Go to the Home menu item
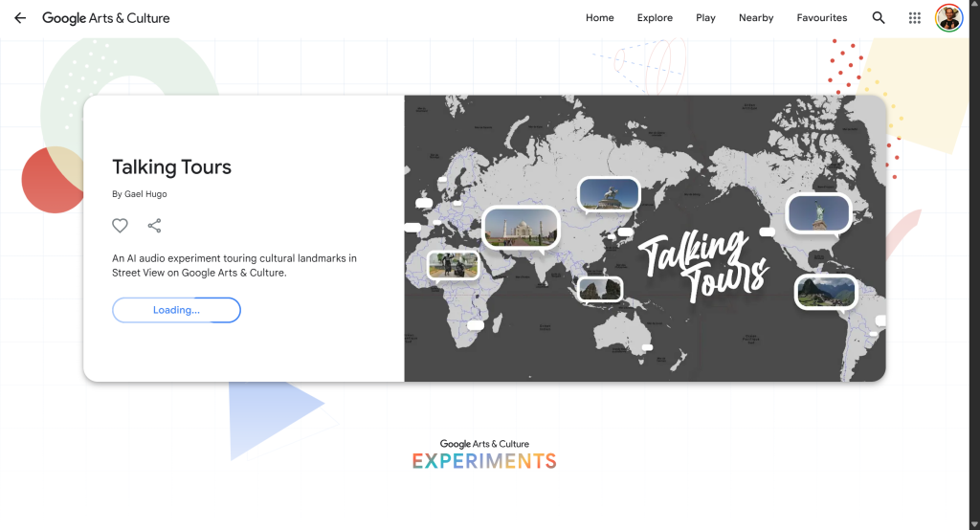The image size is (980, 530). (599, 18)
